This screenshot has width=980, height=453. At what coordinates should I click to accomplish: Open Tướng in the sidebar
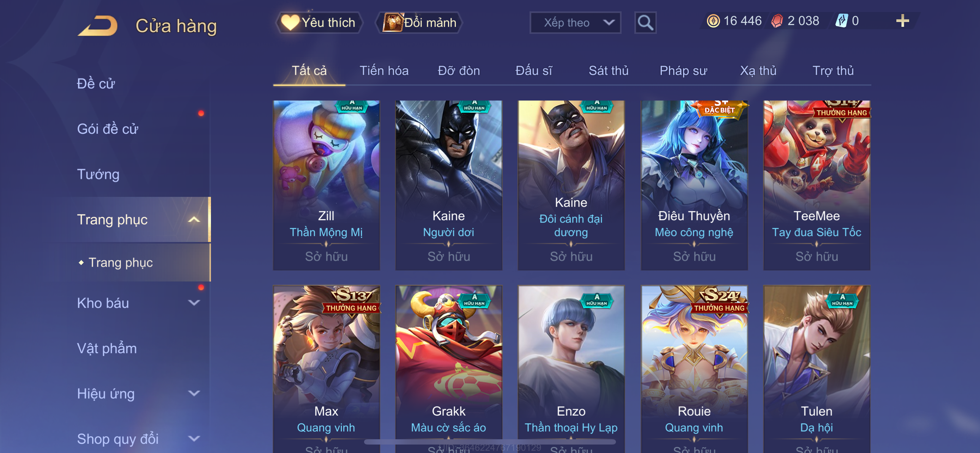pyautogui.click(x=98, y=174)
